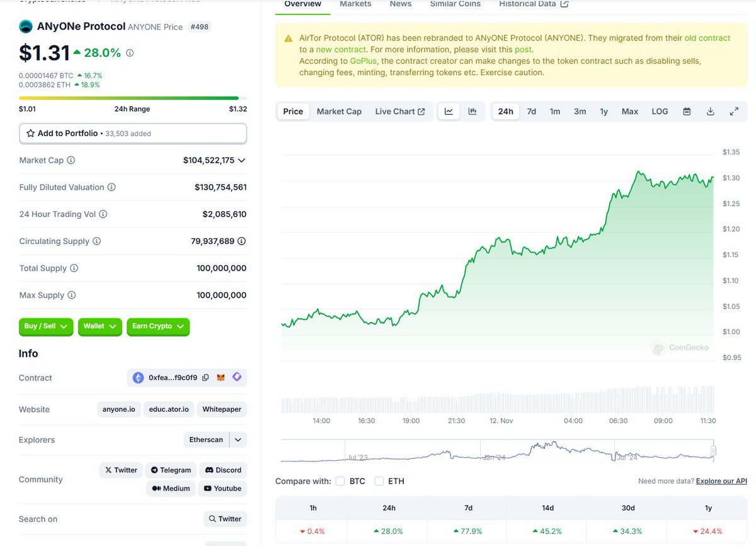Click the 7d 77.9% performance cell

point(468,531)
